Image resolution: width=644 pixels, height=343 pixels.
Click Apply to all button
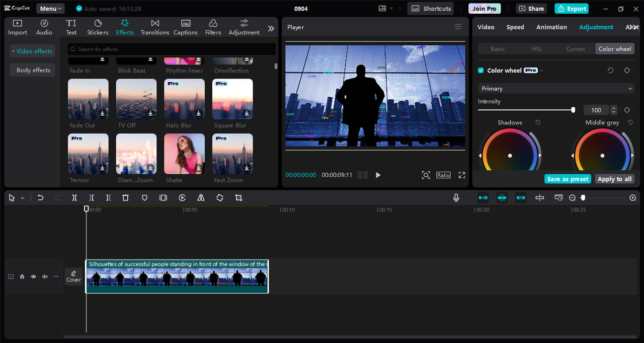[x=614, y=179]
